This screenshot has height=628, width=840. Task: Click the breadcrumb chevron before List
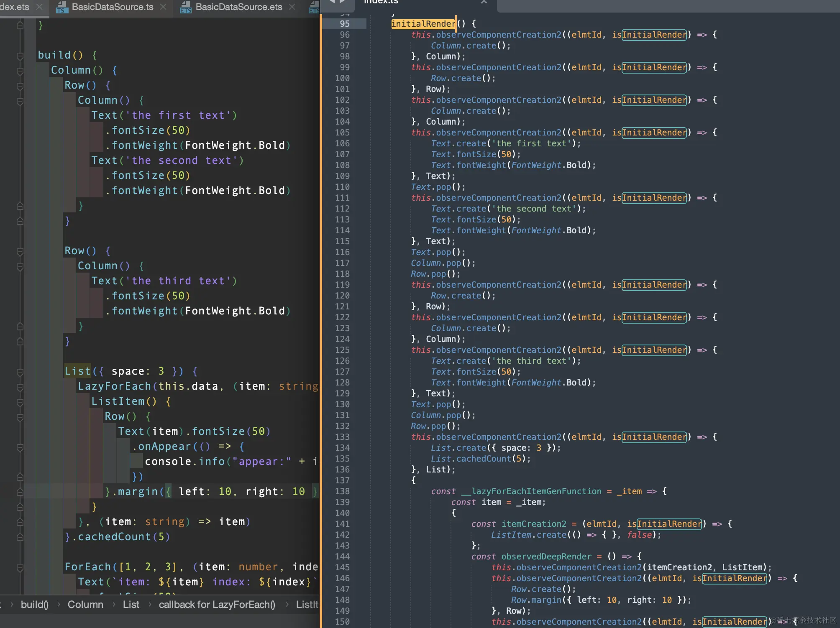(x=113, y=604)
